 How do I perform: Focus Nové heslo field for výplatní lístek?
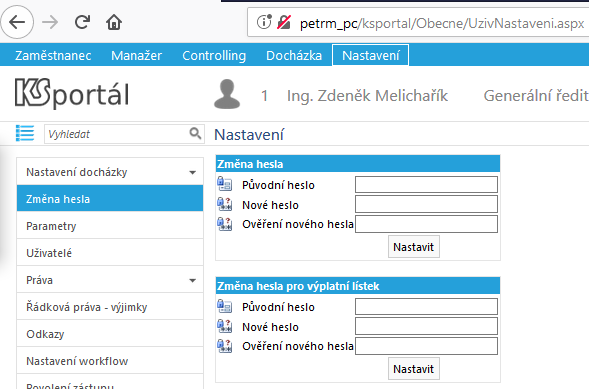coord(426,326)
